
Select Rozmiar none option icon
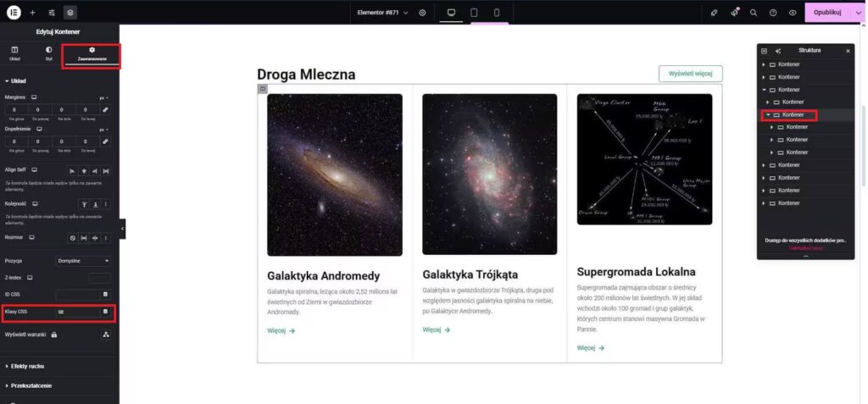coord(73,238)
